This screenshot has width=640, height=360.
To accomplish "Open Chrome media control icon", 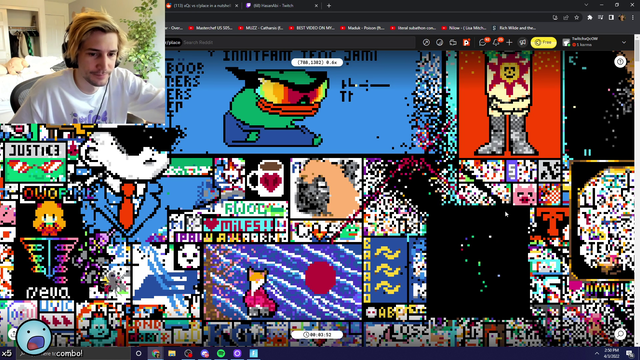I will (600, 18).
